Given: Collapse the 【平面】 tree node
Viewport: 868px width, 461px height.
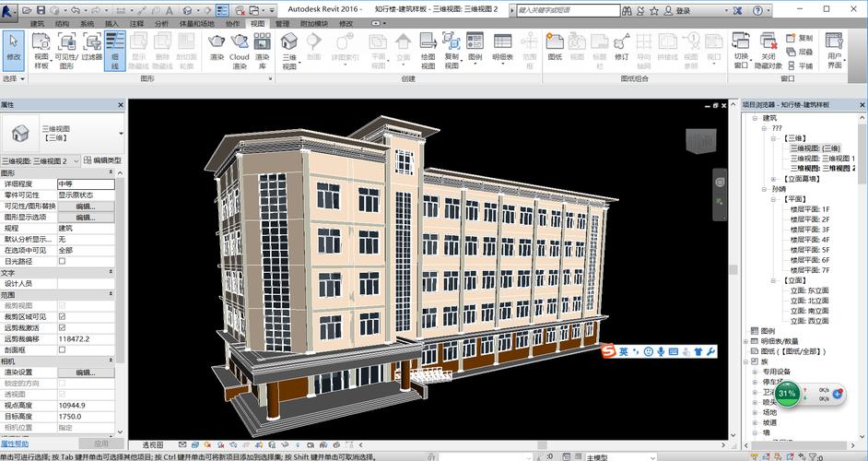Looking at the screenshot, I should (774, 199).
